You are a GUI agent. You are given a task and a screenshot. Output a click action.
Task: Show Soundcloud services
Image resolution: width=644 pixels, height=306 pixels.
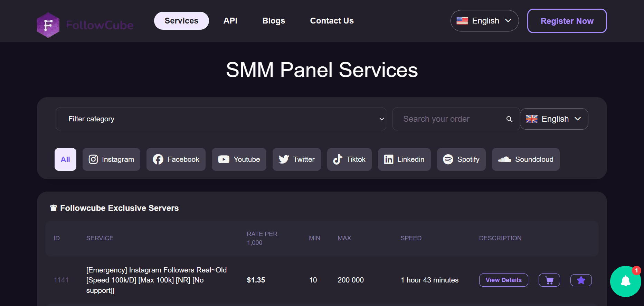point(525,159)
